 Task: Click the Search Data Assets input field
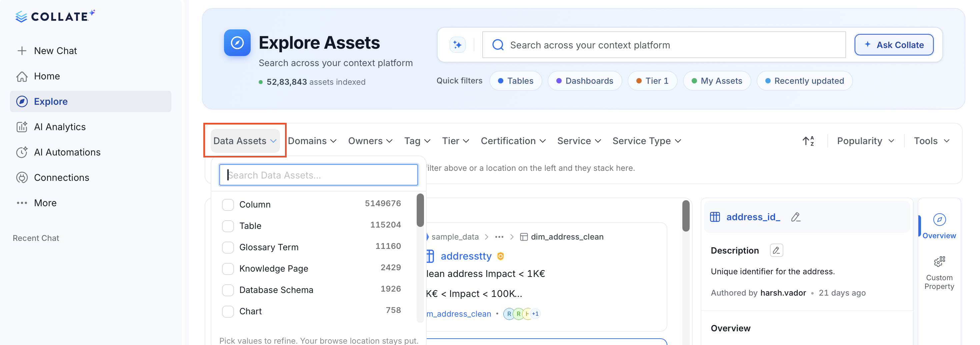click(318, 175)
